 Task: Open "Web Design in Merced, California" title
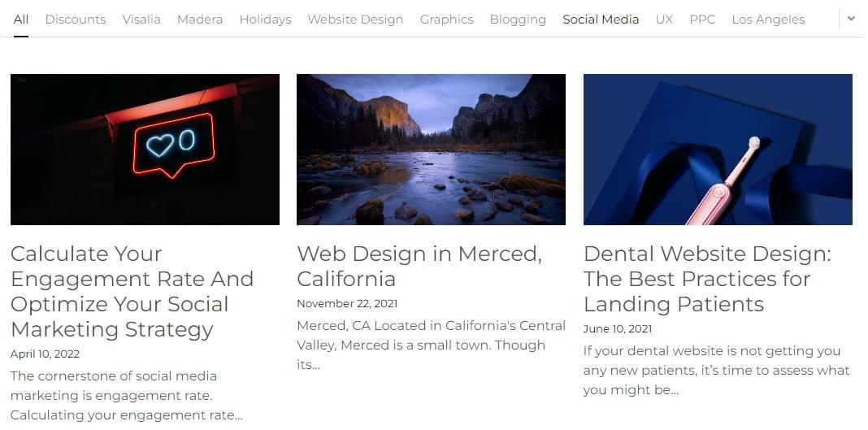419,266
